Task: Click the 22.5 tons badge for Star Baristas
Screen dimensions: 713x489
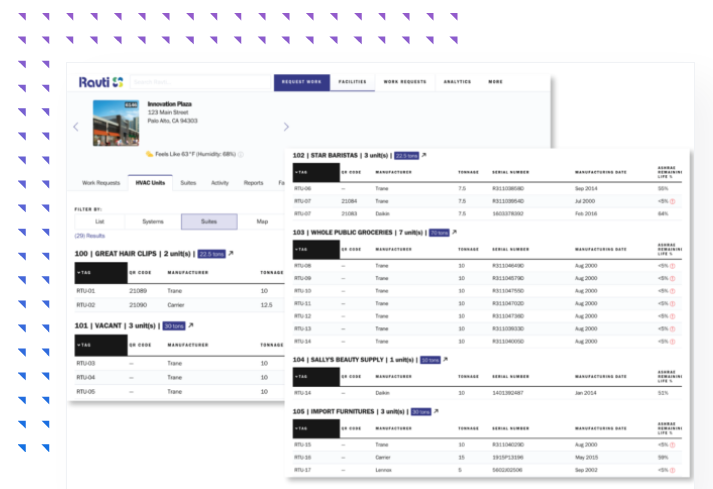Action: pos(407,156)
